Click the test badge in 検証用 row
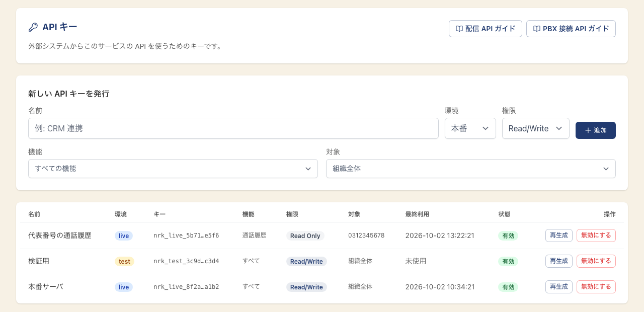Screen dimensions: 644x312 coord(124,261)
